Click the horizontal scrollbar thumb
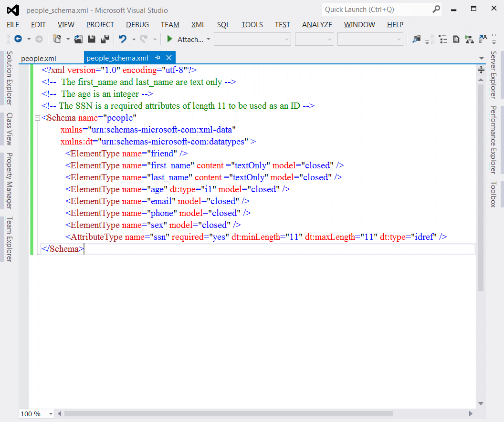 [229, 413]
